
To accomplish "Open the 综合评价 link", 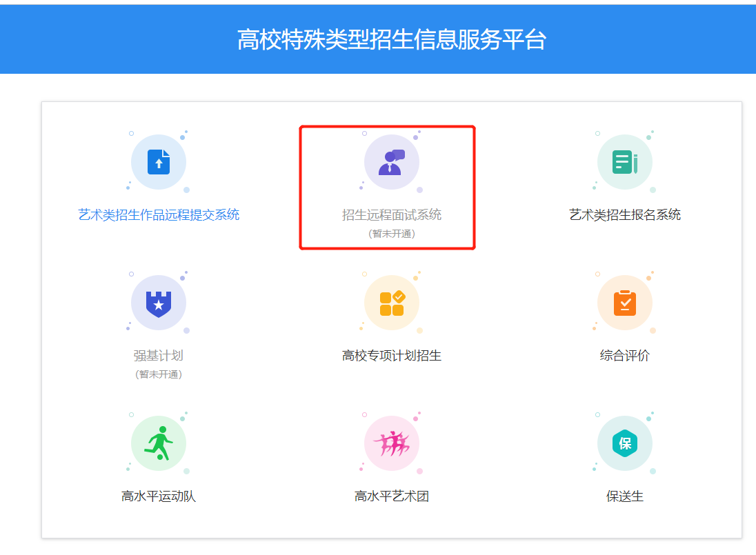I will tap(625, 356).
